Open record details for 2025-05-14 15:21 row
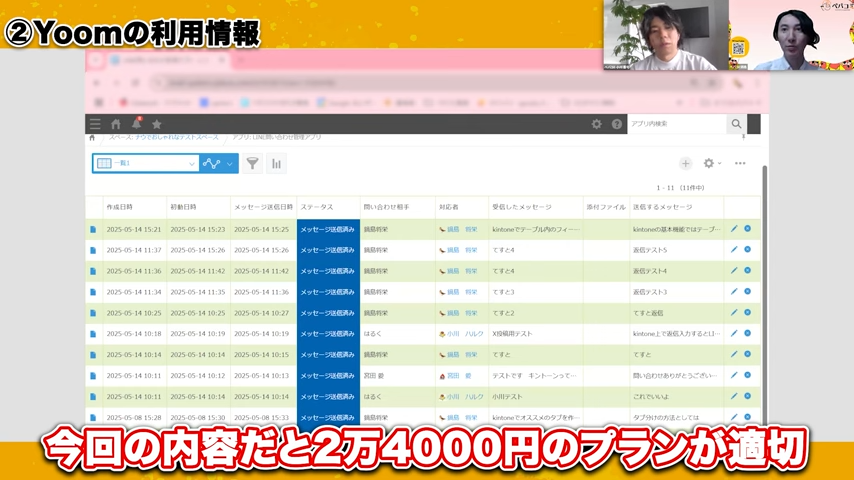This screenshot has height=480, width=854. 93,230
